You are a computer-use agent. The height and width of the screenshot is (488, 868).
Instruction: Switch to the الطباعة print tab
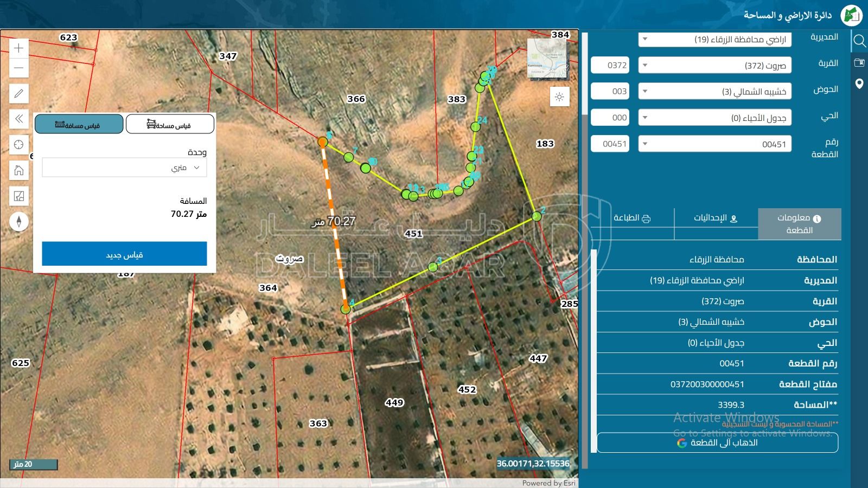(632, 218)
